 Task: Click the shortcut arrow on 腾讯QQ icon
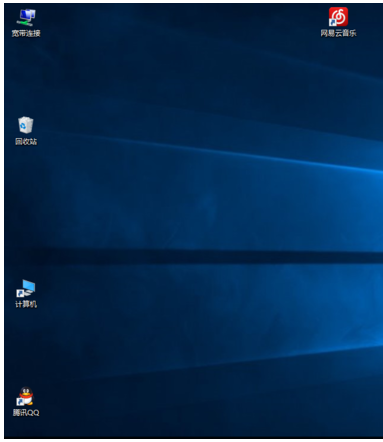pyautogui.click(x=20, y=402)
